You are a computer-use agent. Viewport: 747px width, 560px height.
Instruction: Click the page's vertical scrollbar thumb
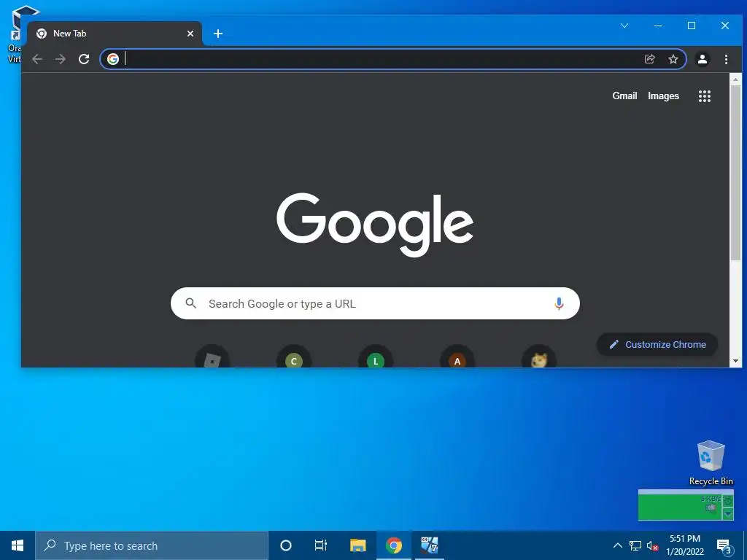735,173
